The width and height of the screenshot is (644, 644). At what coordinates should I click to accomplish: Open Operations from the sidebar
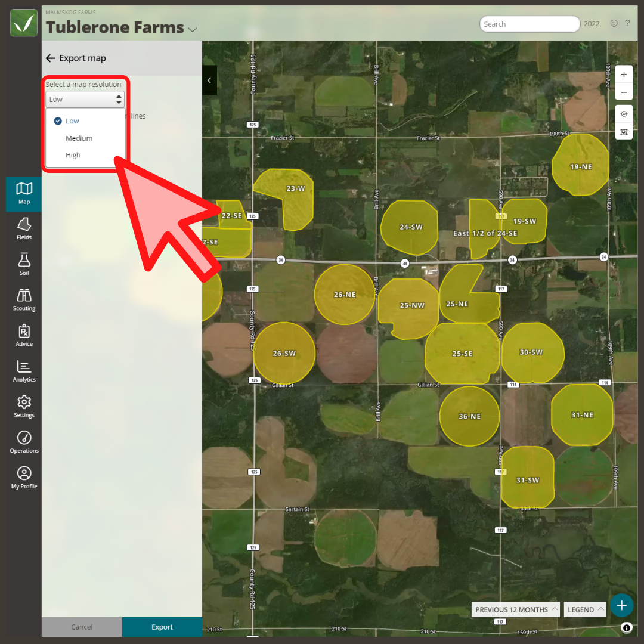click(24, 442)
